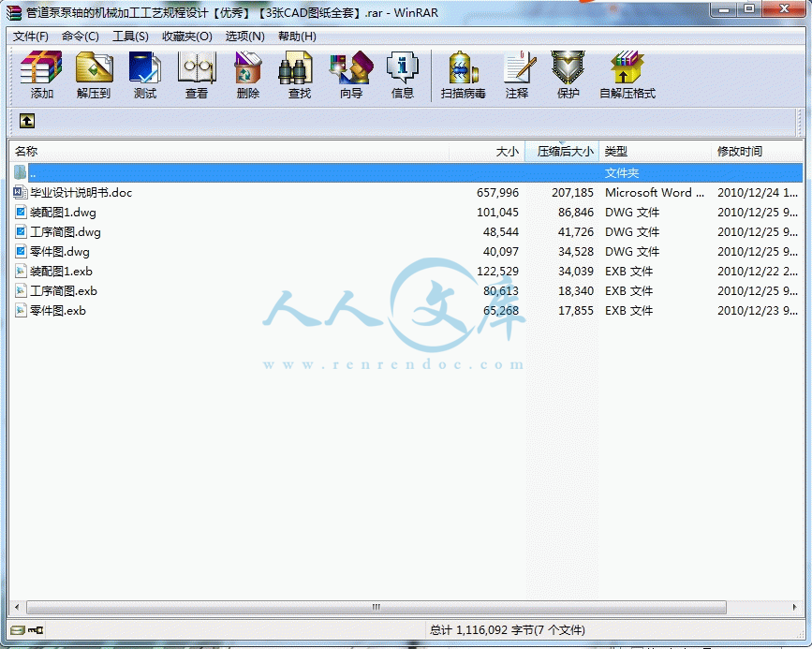Screen dimensions: 812x649
Task: Sort by the 类型 column header
Action: (655, 151)
